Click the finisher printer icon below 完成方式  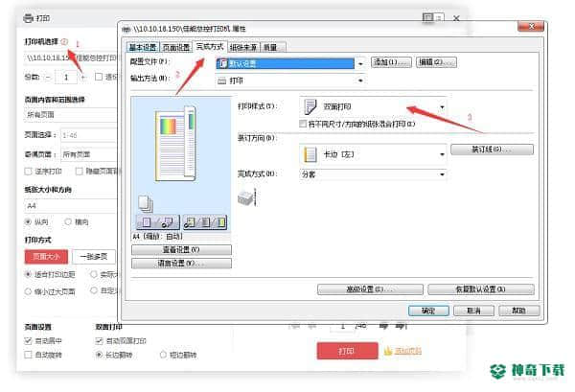246,198
